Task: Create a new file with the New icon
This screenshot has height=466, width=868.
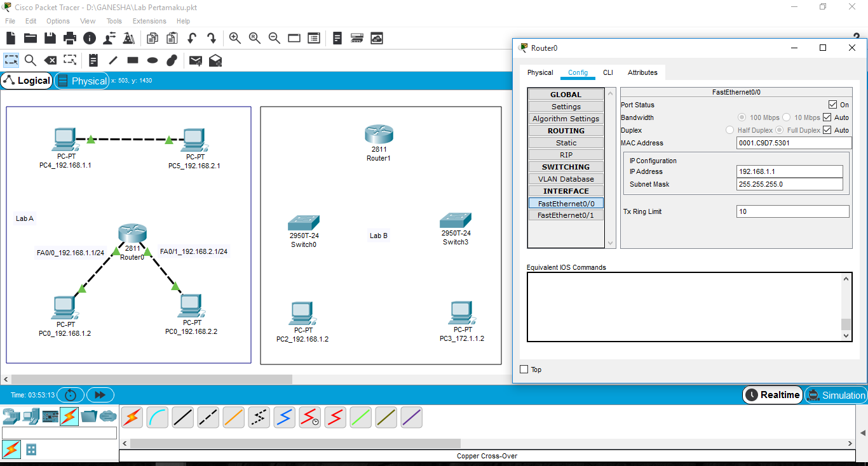Action: click(x=11, y=38)
